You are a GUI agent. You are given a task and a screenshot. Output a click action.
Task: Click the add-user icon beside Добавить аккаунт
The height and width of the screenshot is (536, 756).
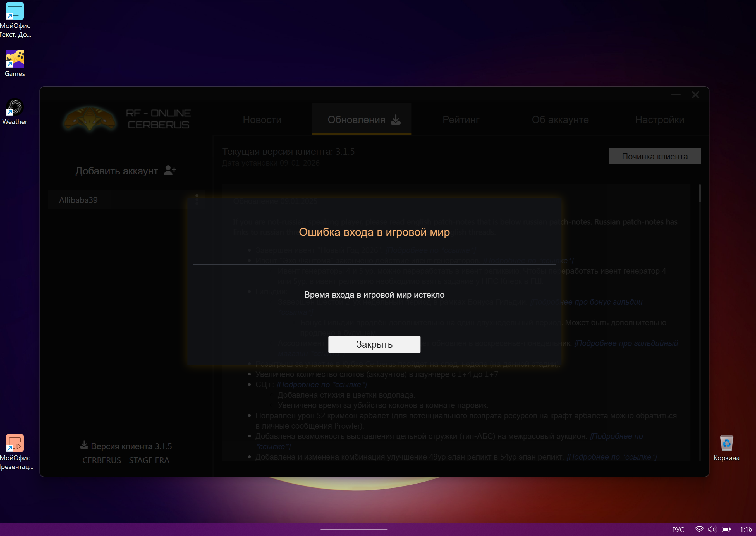click(x=170, y=171)
